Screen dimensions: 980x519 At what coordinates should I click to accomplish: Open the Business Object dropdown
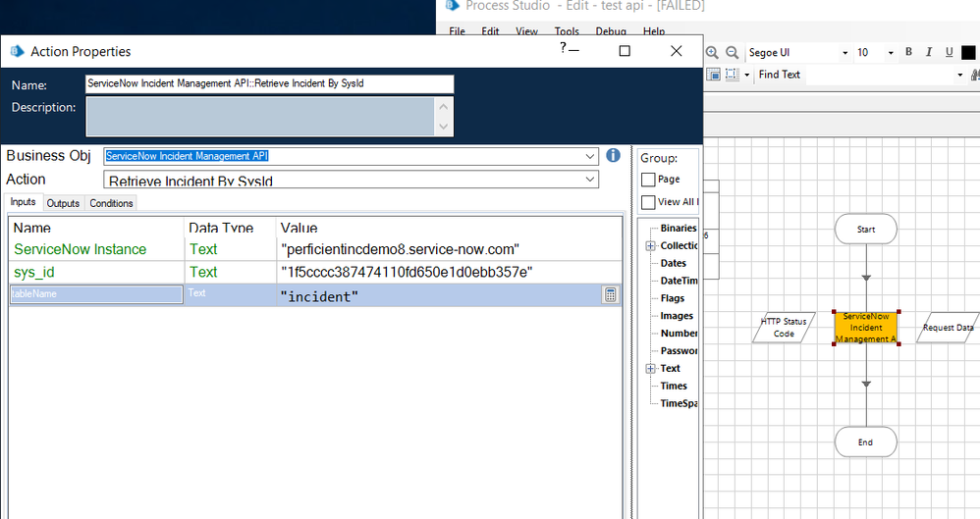pos(590,156)
